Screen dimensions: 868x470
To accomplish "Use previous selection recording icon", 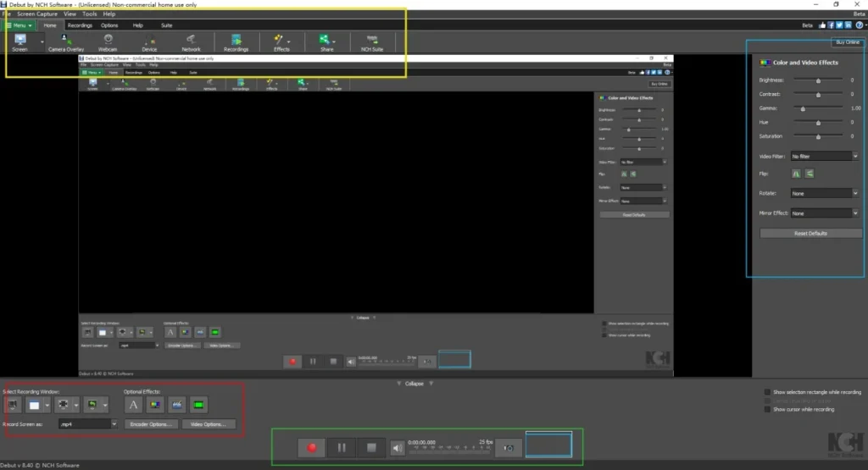I will [x=92, y=406].
